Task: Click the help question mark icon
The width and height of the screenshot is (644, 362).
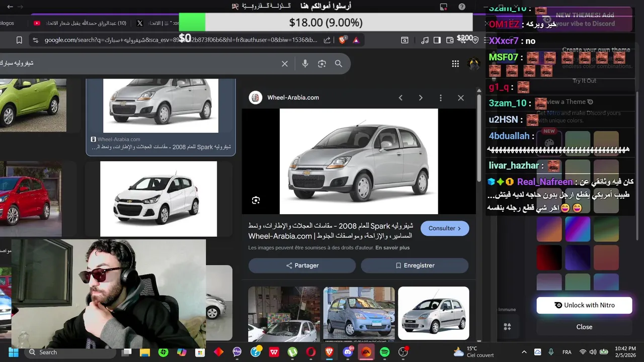Action: point(462,7)
